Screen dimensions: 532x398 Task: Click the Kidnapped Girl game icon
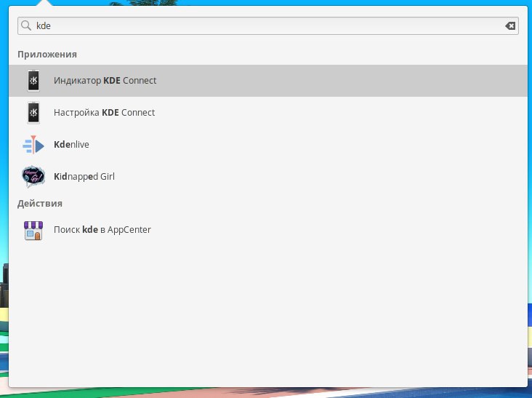click(33, 177)
